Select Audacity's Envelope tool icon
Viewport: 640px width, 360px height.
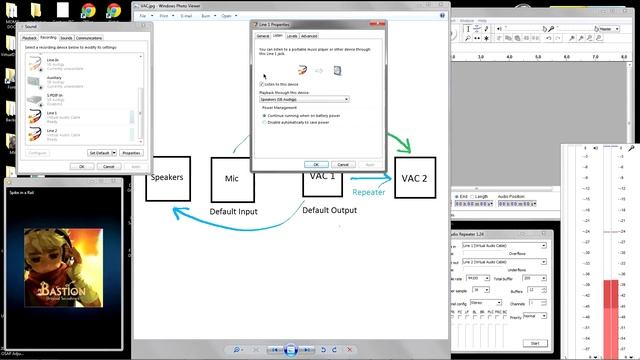coord(477,29)
